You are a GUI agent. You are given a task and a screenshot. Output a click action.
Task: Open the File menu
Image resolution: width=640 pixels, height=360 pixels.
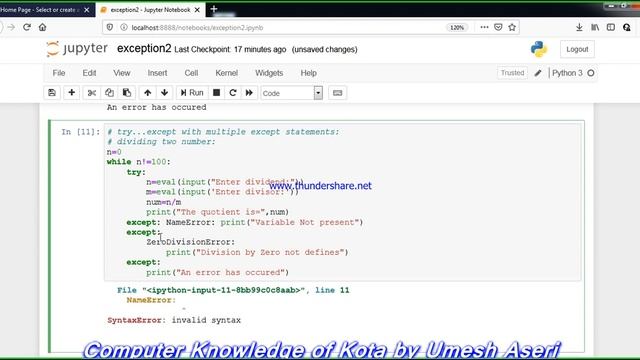pos(59,73)
